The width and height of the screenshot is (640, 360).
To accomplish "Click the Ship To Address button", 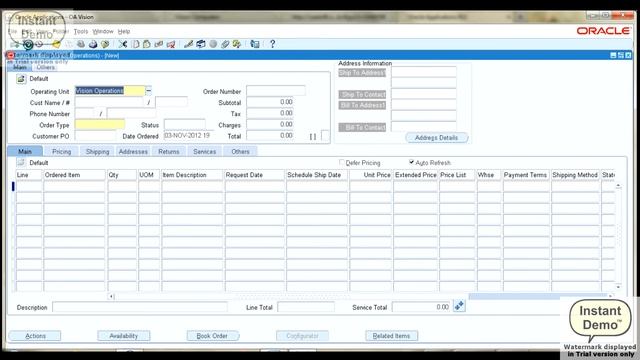I will click(362, 73).
